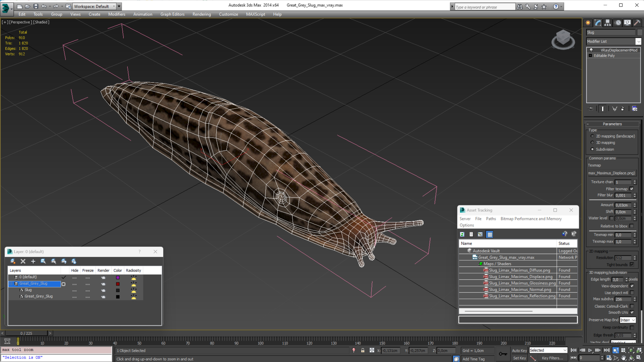Expand Editable Poly in modifier stack

click(590, 55)
